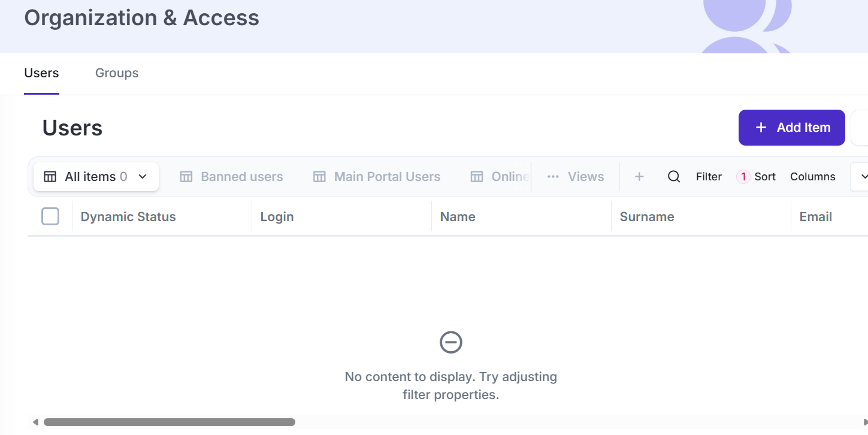Expand the All items view dropdown
This screenshot has height=435, width=868.
click(143, 177)
